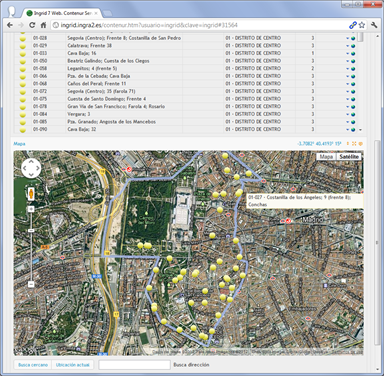The width and height of the screenshot is (384, 376).
Task: Click the globe icon in row 01-028
Action: 353,38
